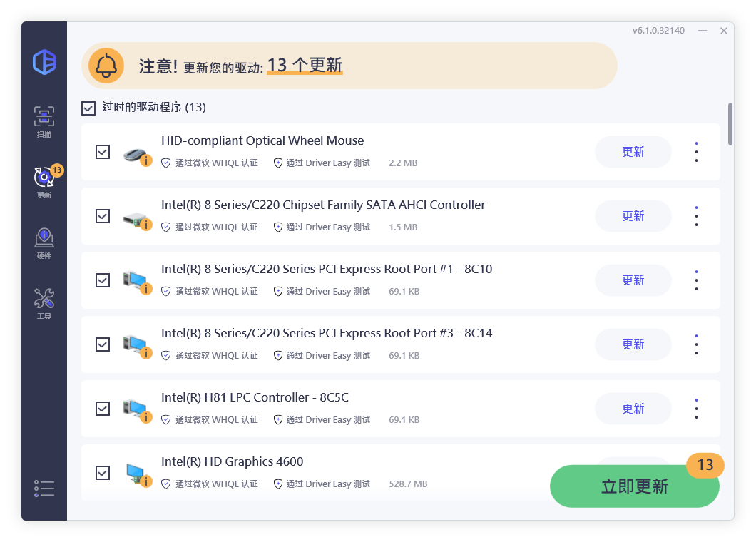The width and height of the screenshot is (756, 542).
Task: Uncheck the SATA AHCI Controller driver checkbox
Action: point(103,216)
